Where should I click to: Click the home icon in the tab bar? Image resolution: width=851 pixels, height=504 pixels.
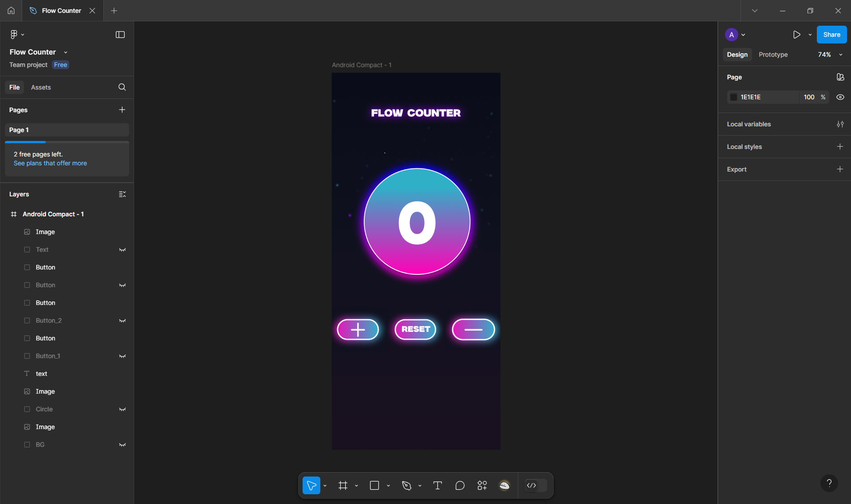(11, 11)
